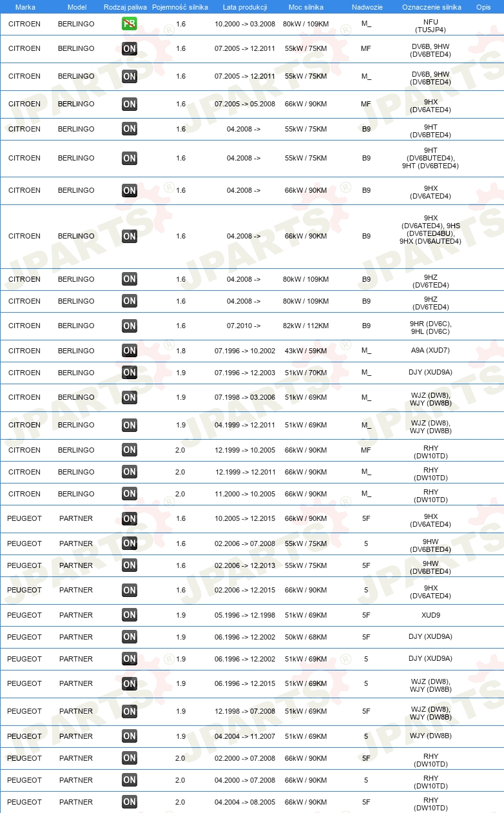Click the 43kW / 59KM power value
The width and height of the screenshot is (504, 813).
(x=306, y=351)
